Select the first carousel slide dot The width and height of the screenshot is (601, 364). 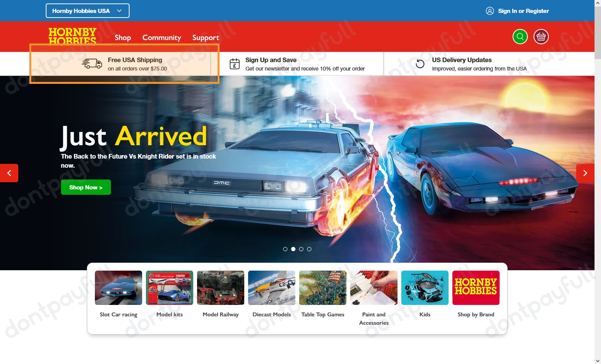point(285,249)
